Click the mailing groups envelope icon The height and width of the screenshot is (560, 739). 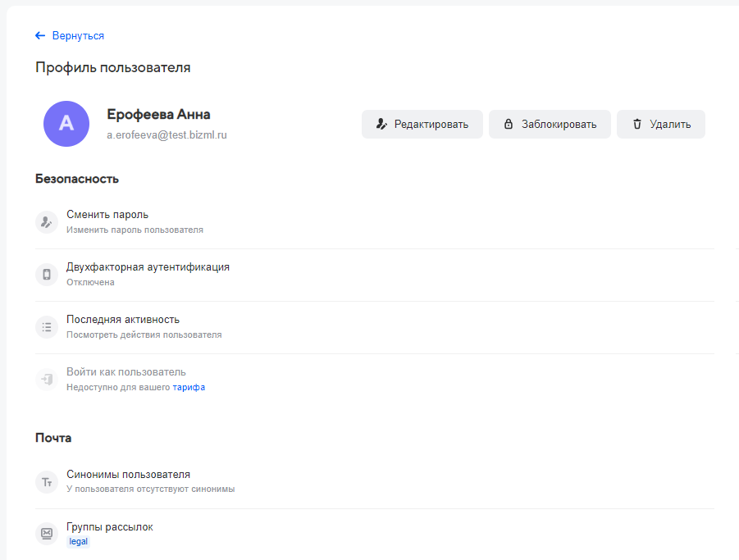[47, 534]
